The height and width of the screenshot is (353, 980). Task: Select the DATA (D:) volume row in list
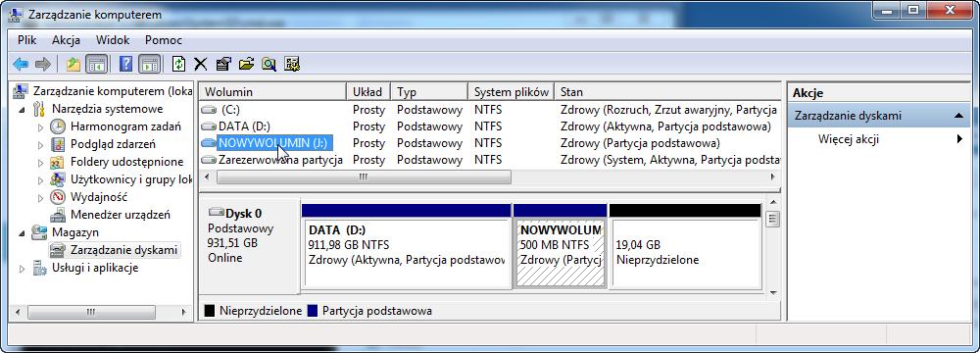pyautogui.click(x=490, y=126)
